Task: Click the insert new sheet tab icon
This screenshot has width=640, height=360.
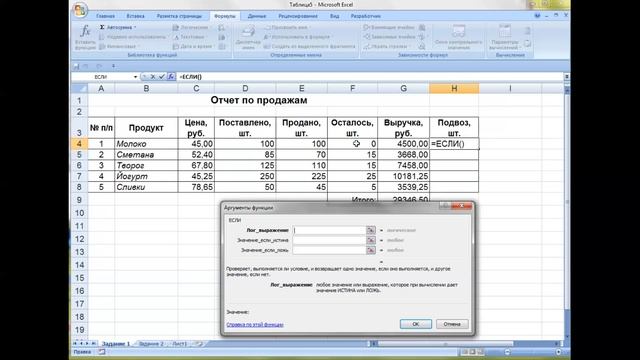Action: 199,344
